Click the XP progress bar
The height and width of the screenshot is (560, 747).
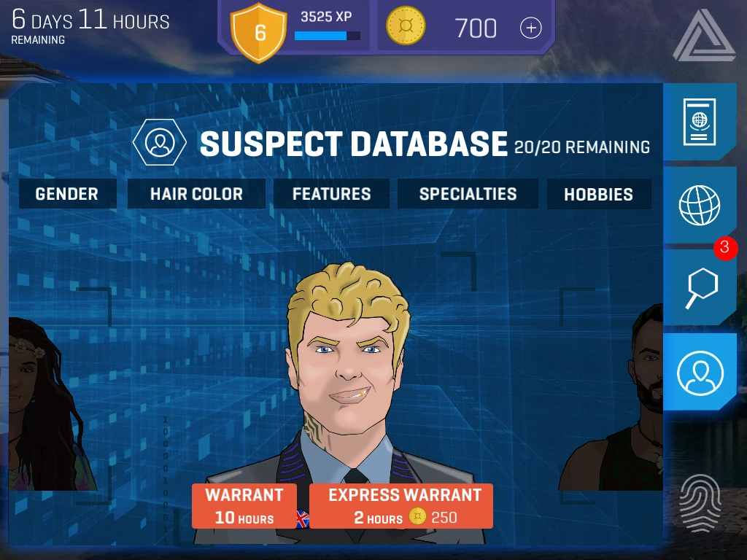328,35
